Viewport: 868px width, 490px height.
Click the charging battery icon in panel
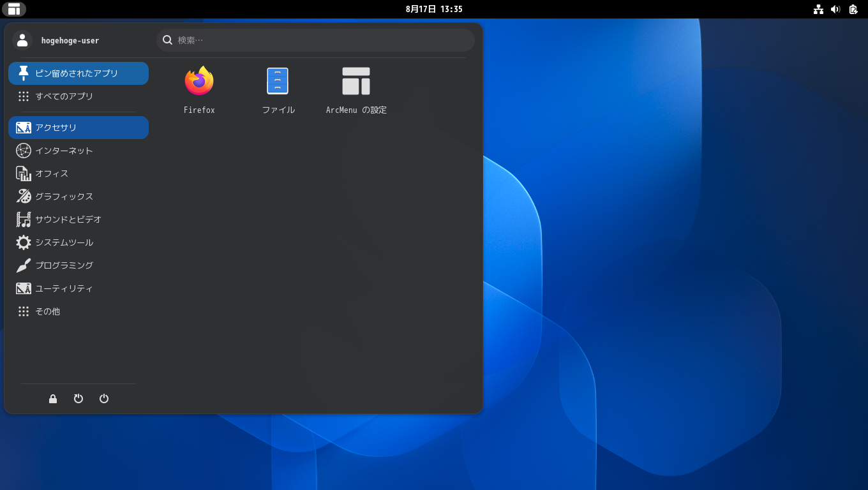point(853,9)
